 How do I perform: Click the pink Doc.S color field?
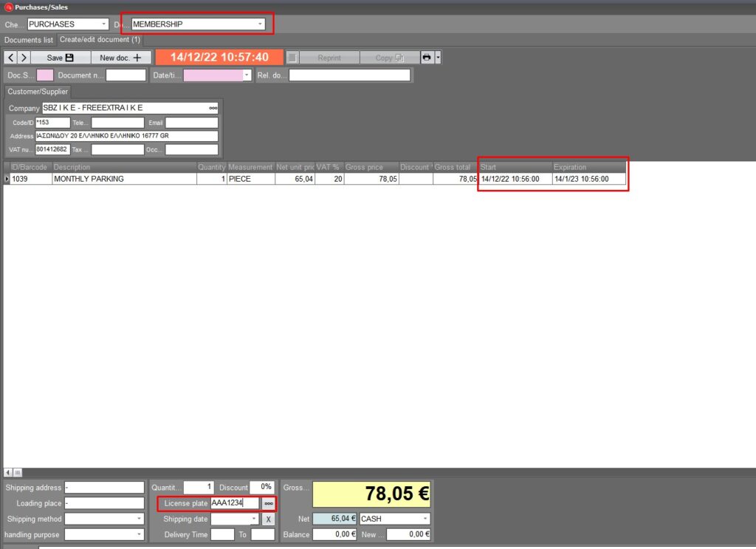click(44, 75)
